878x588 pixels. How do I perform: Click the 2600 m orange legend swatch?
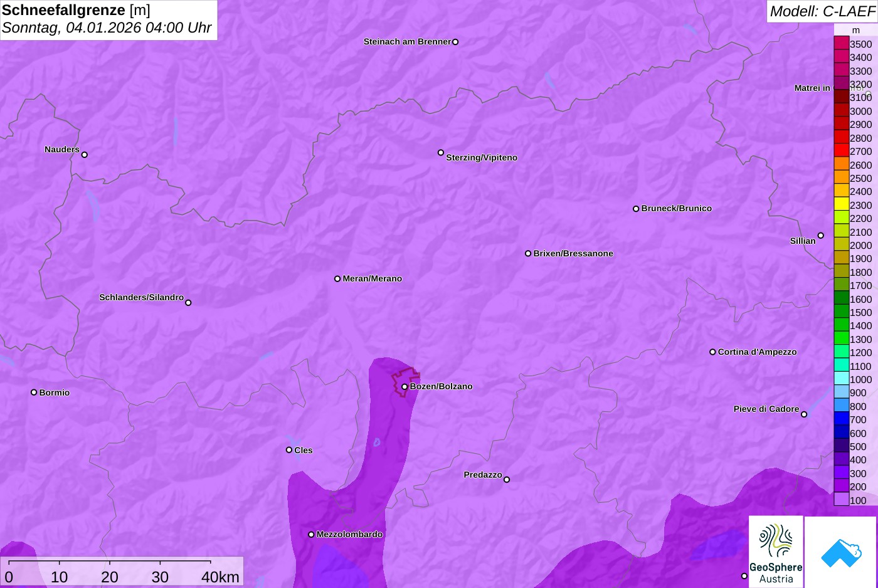coord(841,164)
